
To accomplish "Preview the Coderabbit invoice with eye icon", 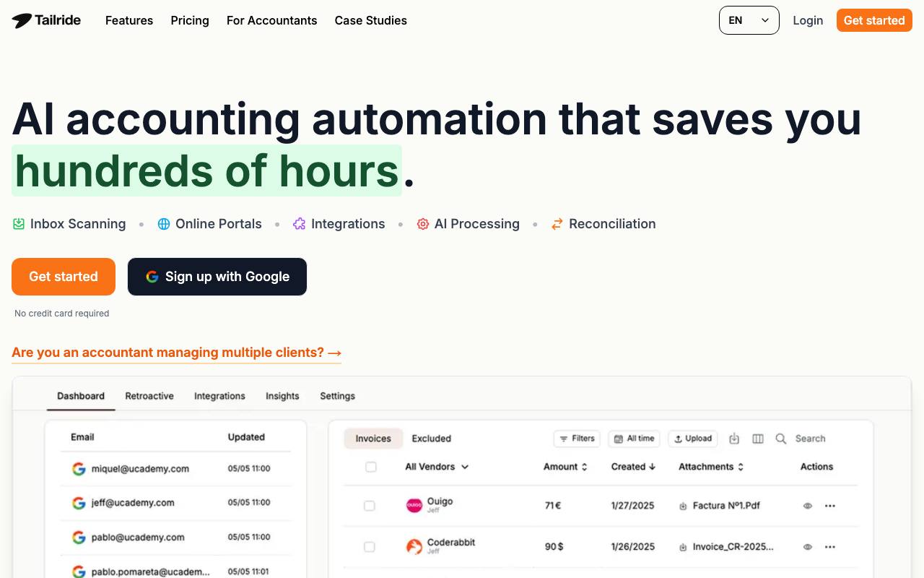I will point(808,547).
